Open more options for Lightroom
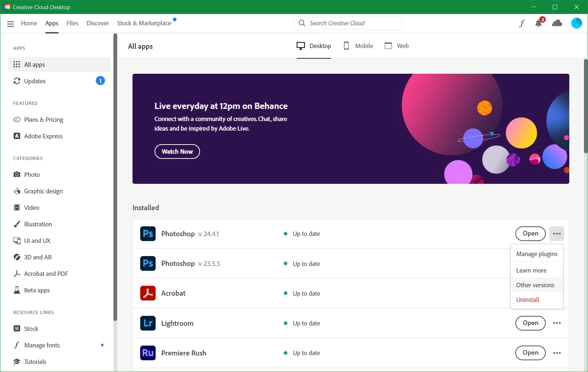 click(x=557, y=323)
